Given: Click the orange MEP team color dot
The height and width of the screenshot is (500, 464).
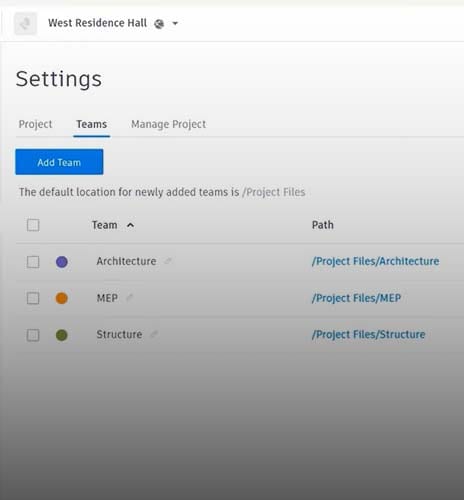Looking at the screenshot, I should click(x=62, y=298).
